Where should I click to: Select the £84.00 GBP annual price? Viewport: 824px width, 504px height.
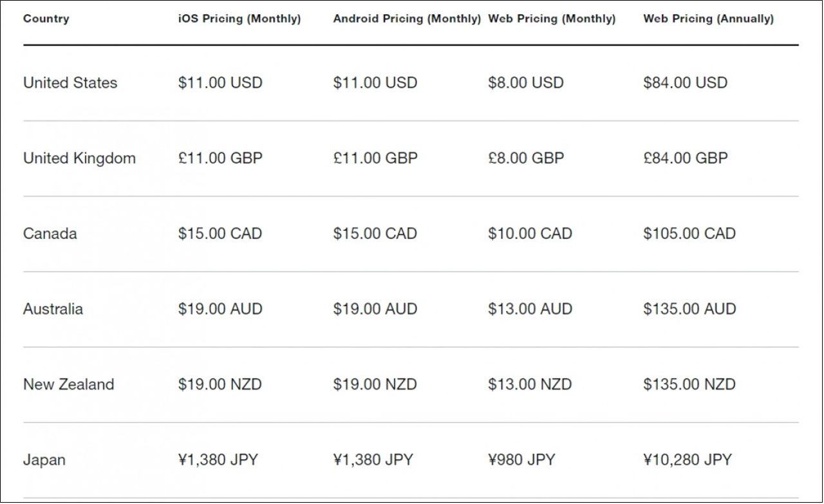(x=685, y=158)
